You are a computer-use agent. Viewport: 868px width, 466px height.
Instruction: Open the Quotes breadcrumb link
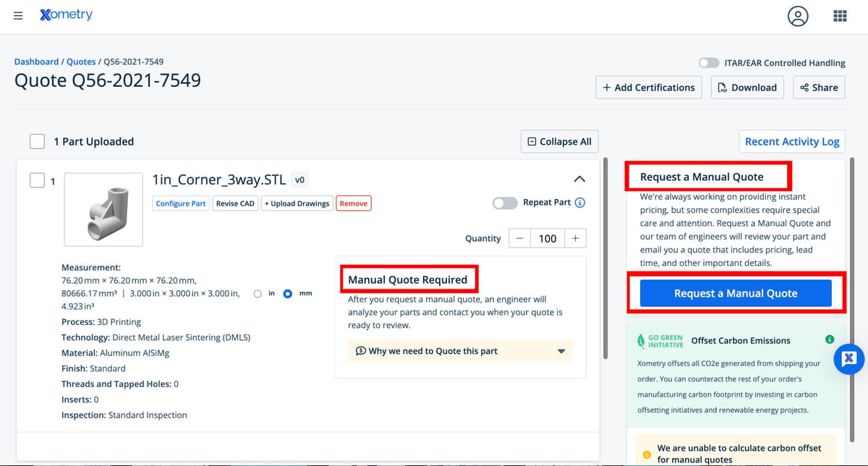click(x=81, y=62)
